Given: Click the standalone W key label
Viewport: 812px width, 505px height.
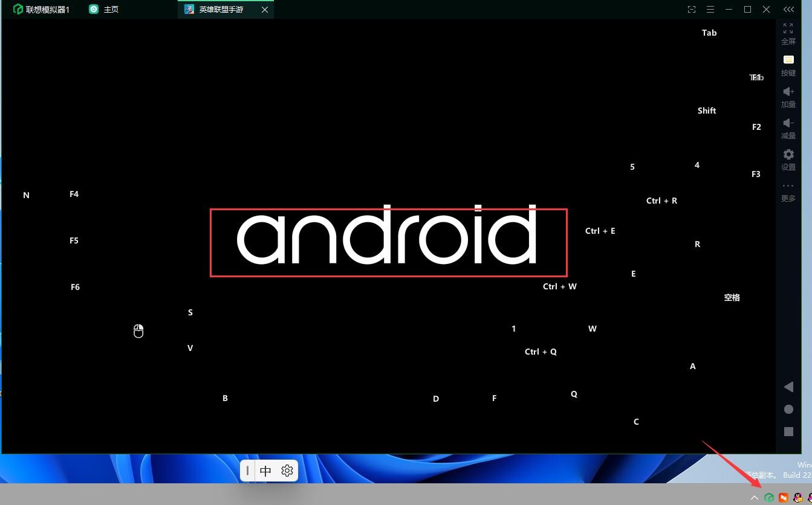Looking at the screenshot, I should 592,329.
